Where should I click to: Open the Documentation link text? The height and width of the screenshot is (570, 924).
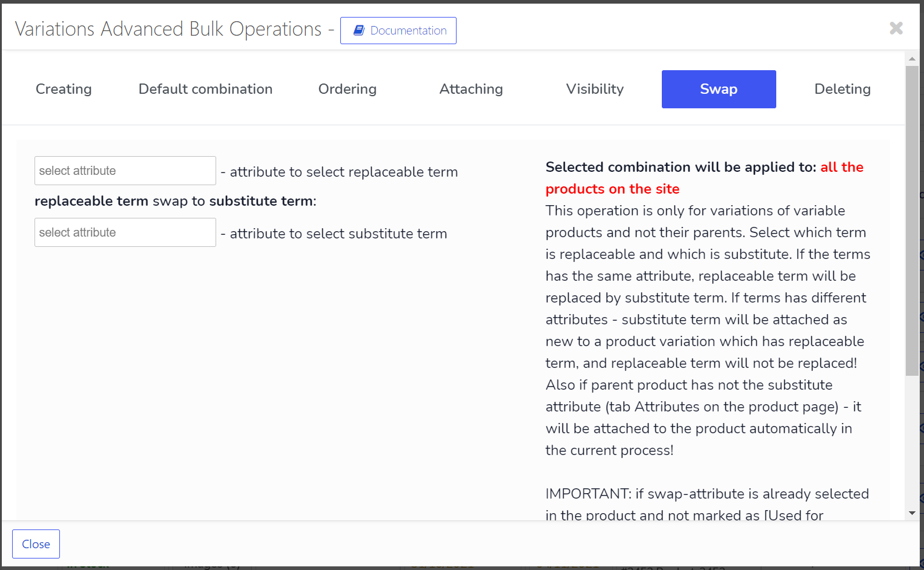(x=408, y=30)
